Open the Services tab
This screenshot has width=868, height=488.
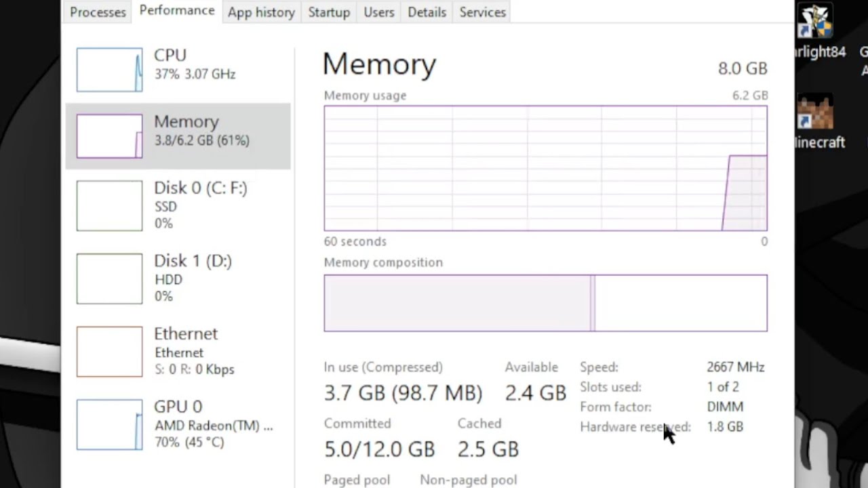pyautogui.click(x=482, y=12)
